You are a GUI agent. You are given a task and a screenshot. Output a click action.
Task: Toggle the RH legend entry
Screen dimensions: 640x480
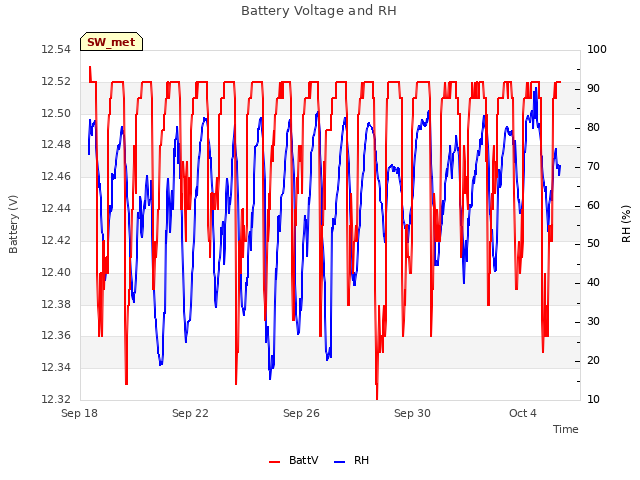click(351, 460)
